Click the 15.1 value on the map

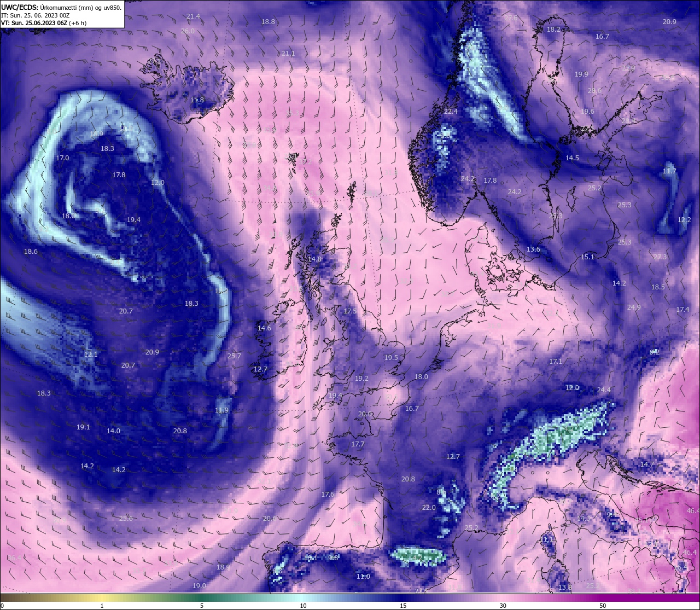point(587,257)
